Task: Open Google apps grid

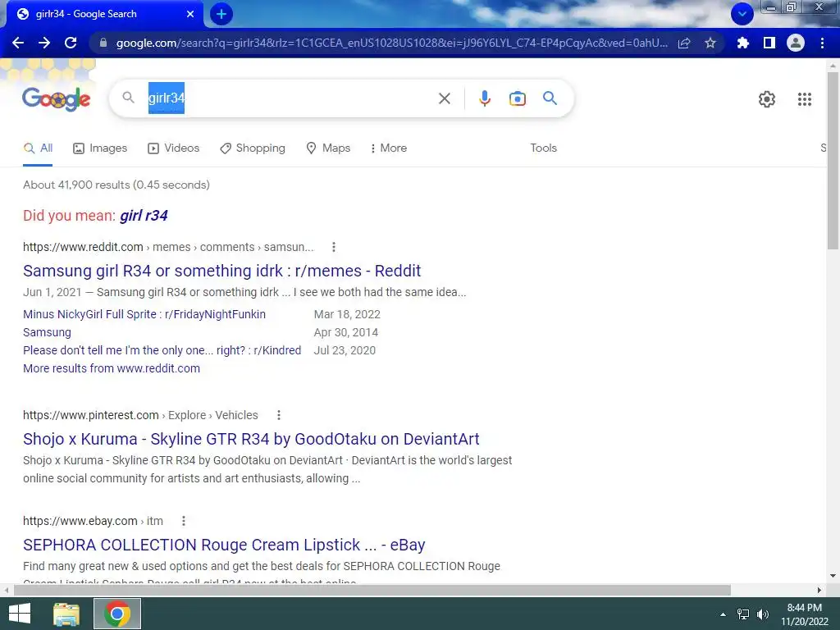Action: (x=805, y=99)
